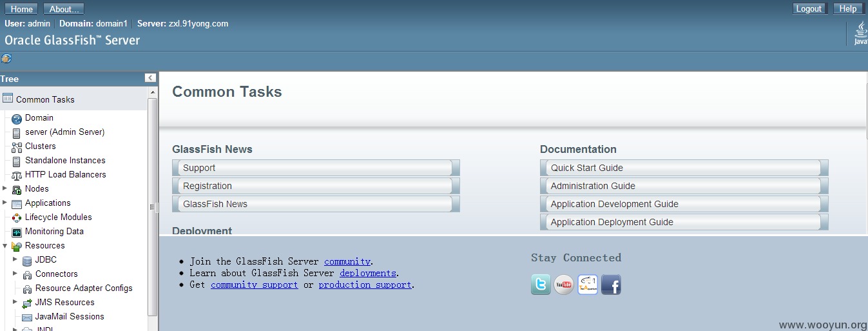Click the Common Tasks tree icon
The image size is (868, 331).
(x=8, y=99)
